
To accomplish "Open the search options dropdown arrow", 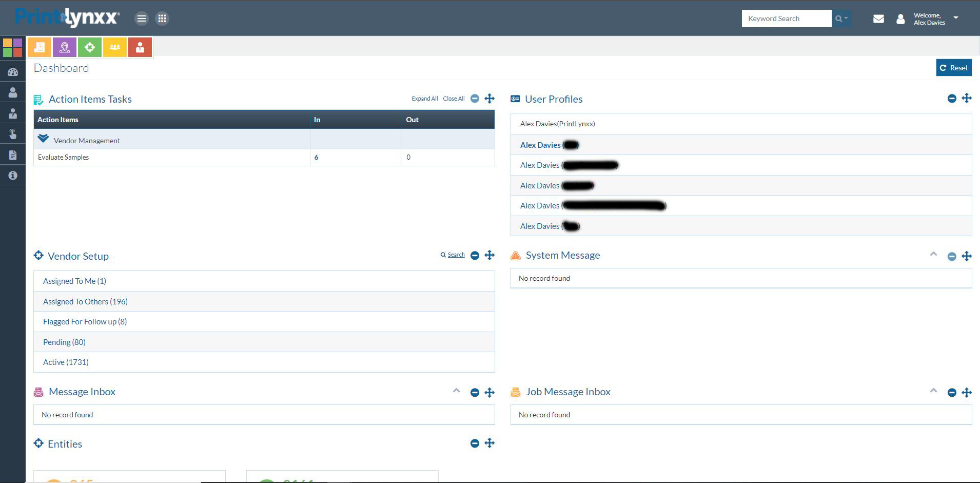I will coord(845,18).
